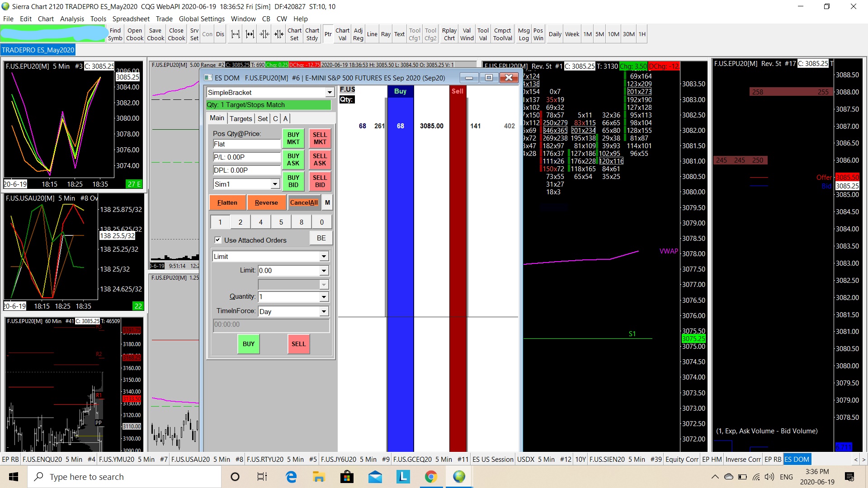Toggle the M button beside CancelAll

pyautogui.click(x=327, y=202)
